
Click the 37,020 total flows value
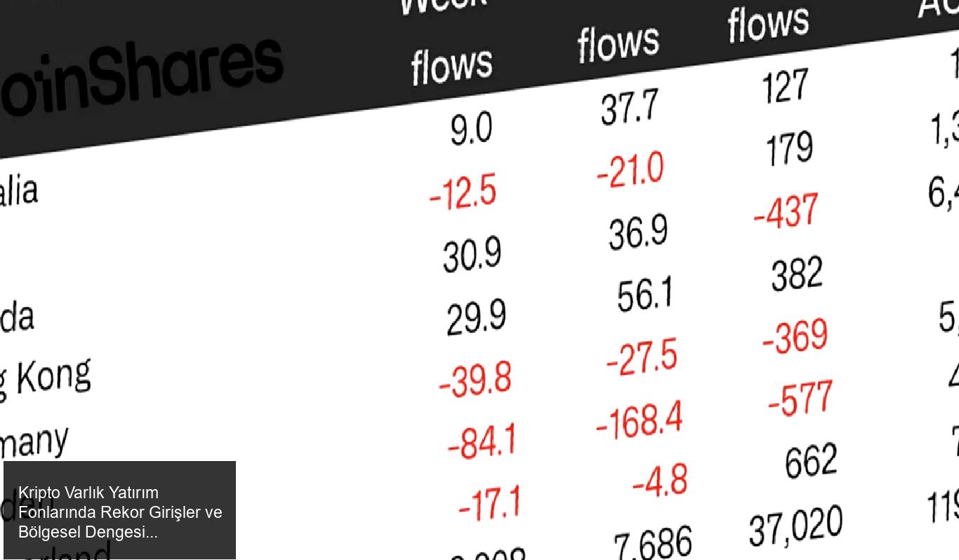795,526
